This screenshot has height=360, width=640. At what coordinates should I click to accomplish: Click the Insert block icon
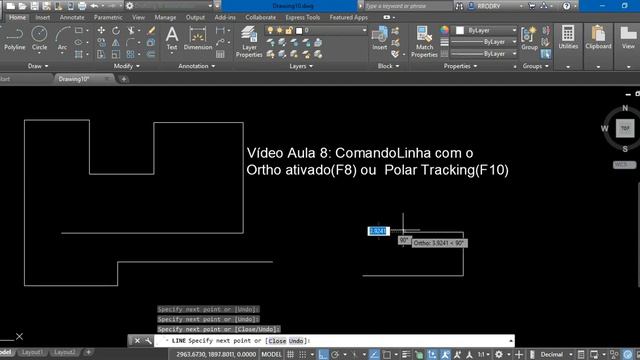click(380, 38)
